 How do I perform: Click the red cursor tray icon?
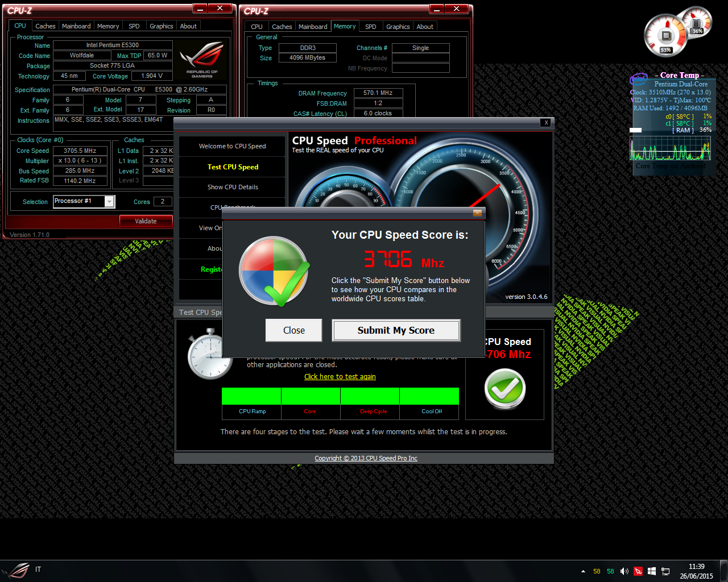click(x=638, y=571)
